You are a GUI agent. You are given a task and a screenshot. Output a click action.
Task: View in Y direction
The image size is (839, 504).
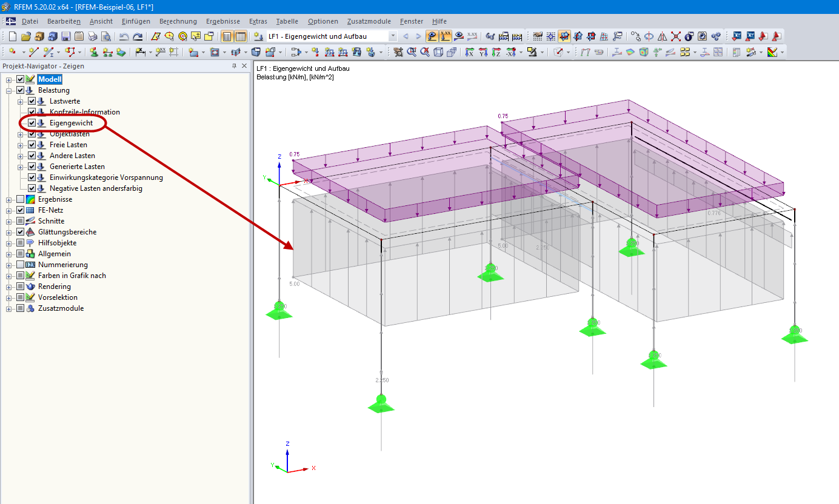483,52
